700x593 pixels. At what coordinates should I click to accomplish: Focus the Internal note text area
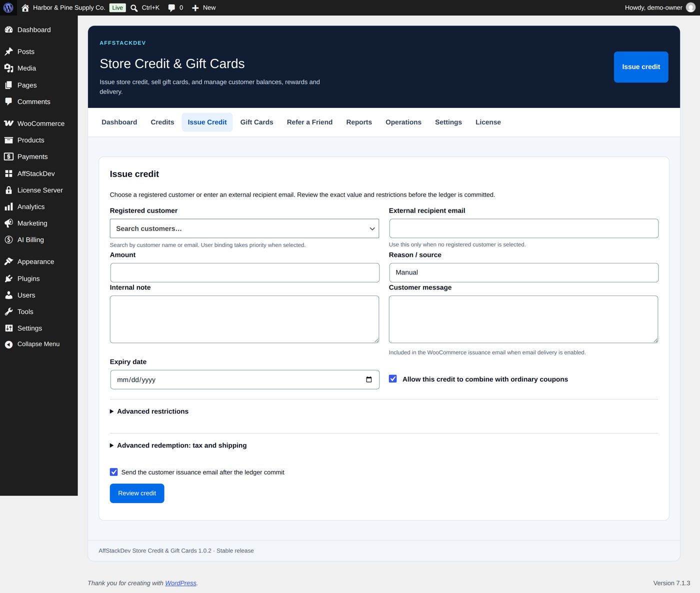pyautogui.click(x=244, y=319)
